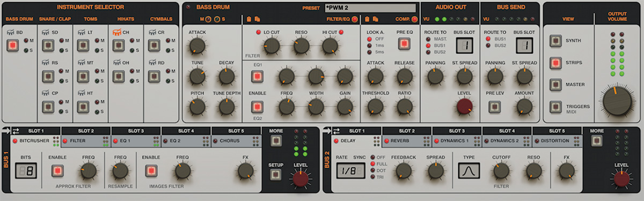The image size is (644, 201).
Task: Click the red Audio Out LEVEL knob
Action: click(465, 107)
